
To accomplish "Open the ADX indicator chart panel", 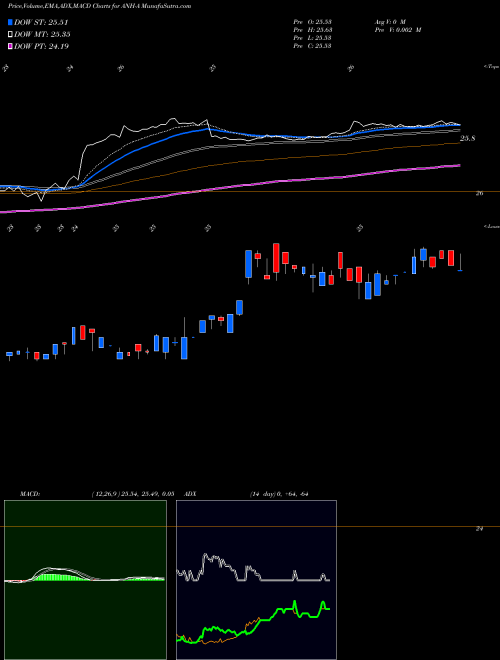I will pyautogui.click(x=256, y=580).
